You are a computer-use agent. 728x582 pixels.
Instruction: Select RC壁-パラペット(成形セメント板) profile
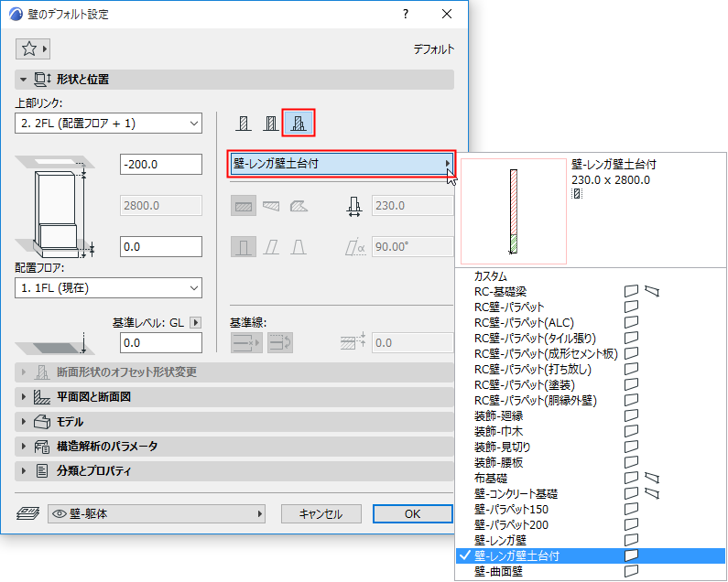click(590, 353)
